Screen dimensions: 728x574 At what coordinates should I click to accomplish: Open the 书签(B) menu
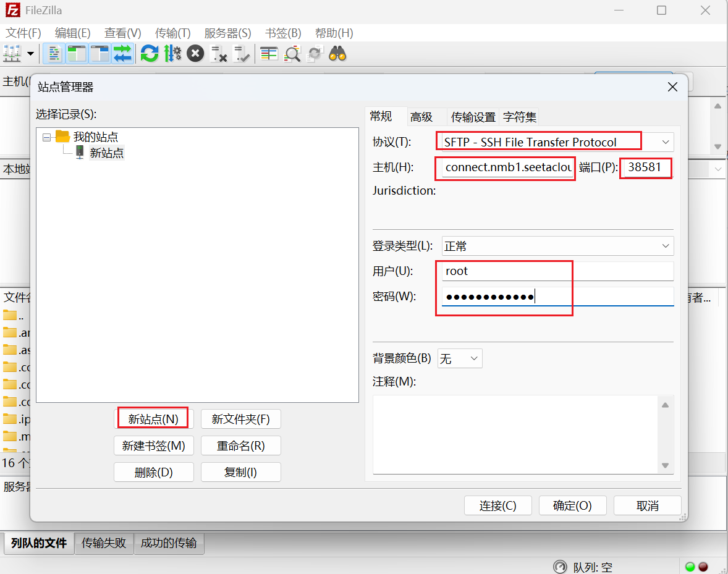[283, 33]
